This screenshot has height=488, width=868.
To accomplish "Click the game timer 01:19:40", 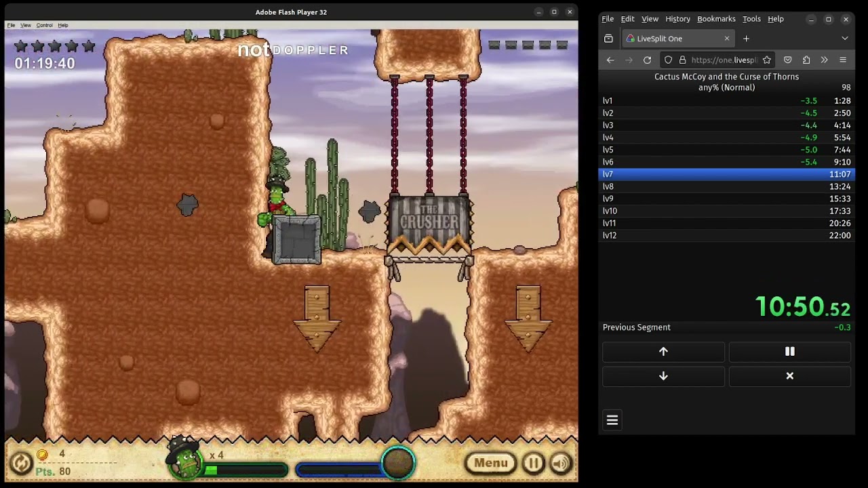I will (45, 63).
